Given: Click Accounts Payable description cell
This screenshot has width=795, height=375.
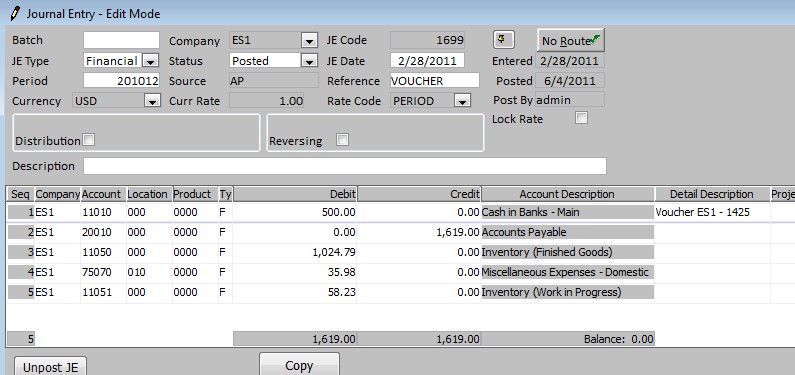Looking at the screenshot, I should point(567,233).
